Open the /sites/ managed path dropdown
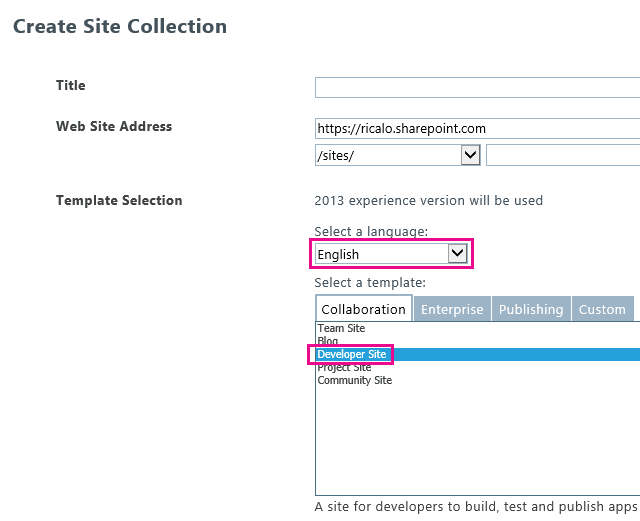 (398, 155)
